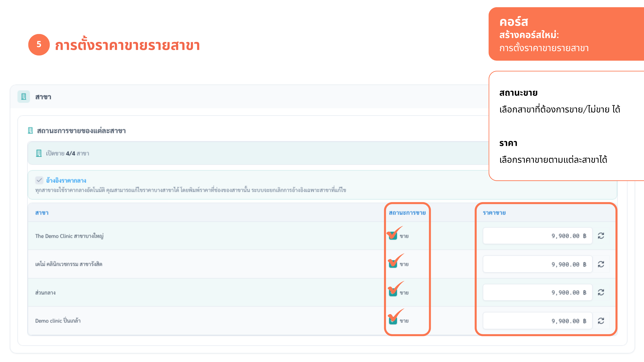Click the สาขา panel header title

coord(43,97)
